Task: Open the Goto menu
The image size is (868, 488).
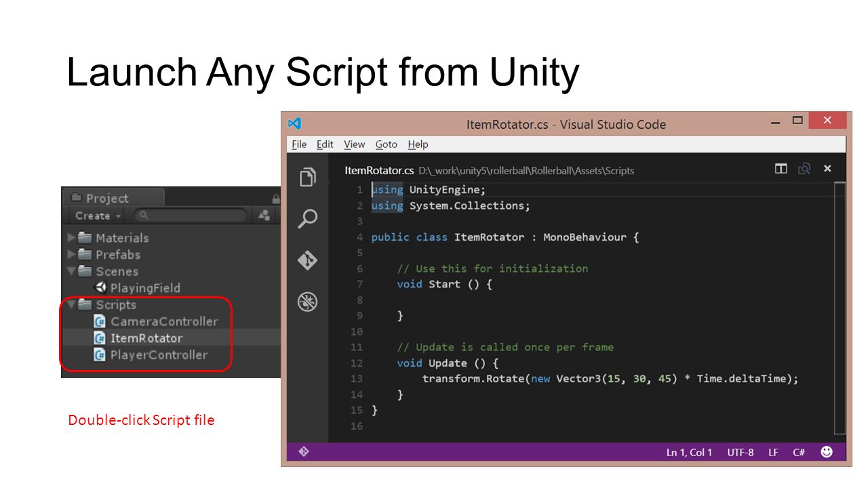Action: click(387, 144)
